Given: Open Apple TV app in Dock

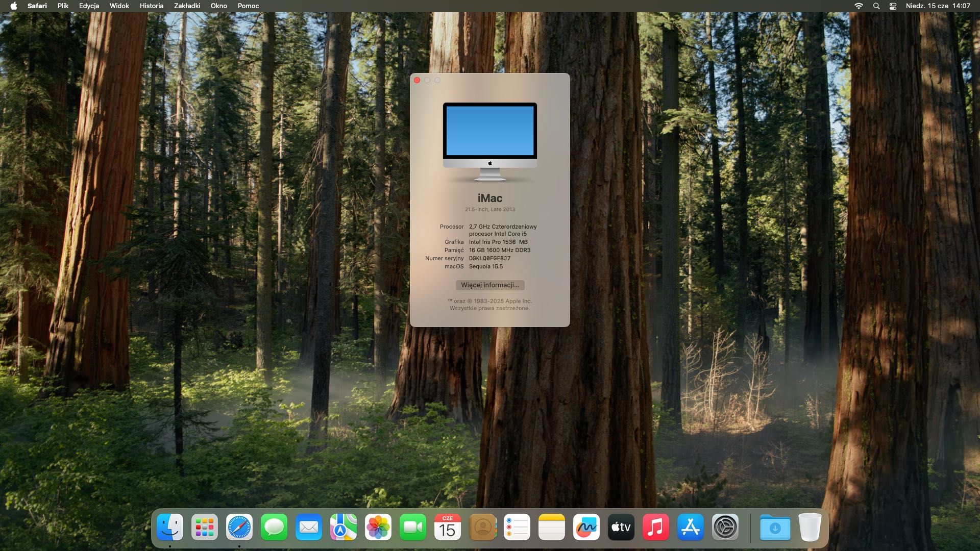Looking at the screenshot, I should 621,527.
